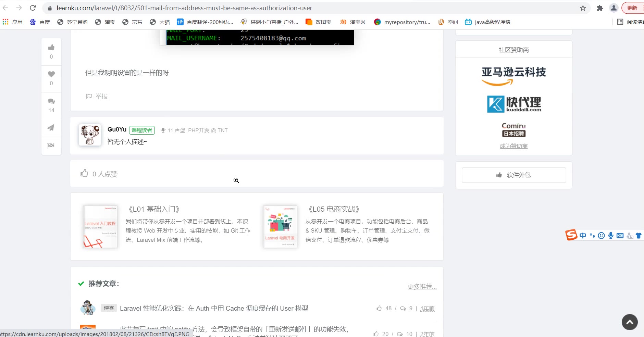The image size is (644, 337).
Task: Open comments via the chat bubble icon
Action: 51,101
